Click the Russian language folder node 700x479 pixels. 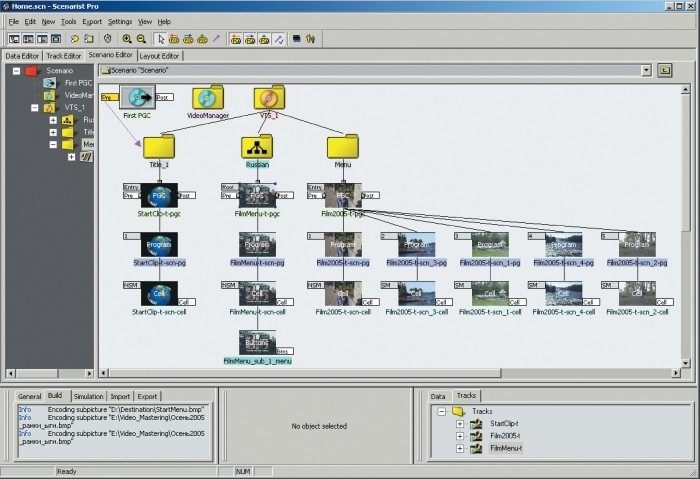[257, 147]
